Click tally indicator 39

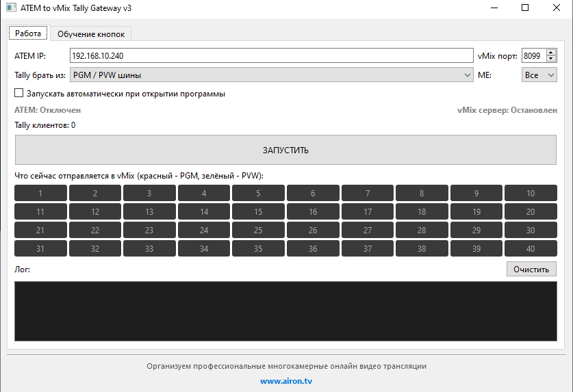[x=476, y=249]
